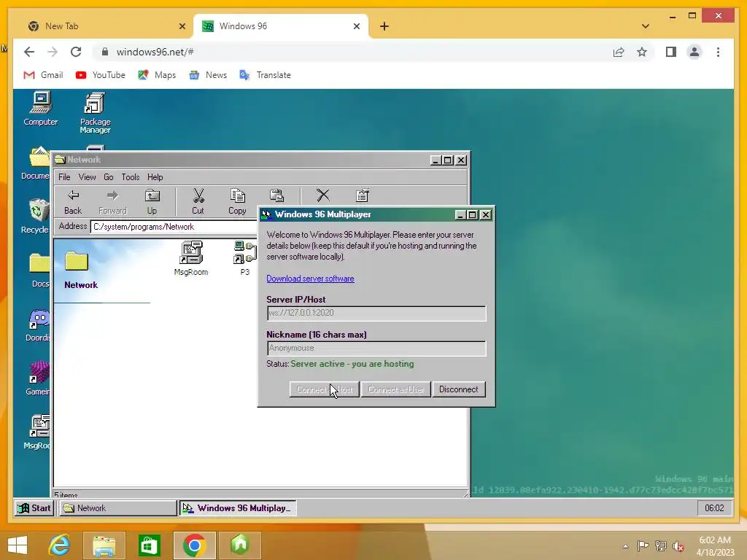Viewport: 747px width, 560px height.
Task: Open File Explorer from host taskbar
Action: [104, 545]
